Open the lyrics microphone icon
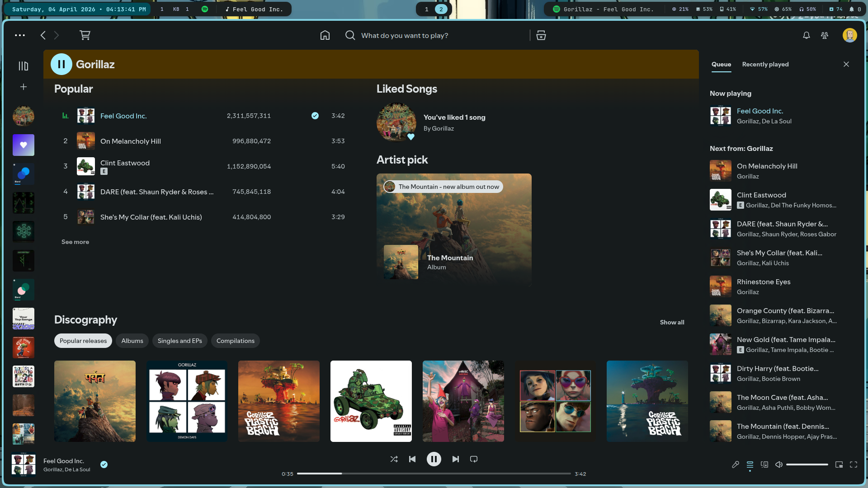868x488 pixels. [x=736, y=465]
